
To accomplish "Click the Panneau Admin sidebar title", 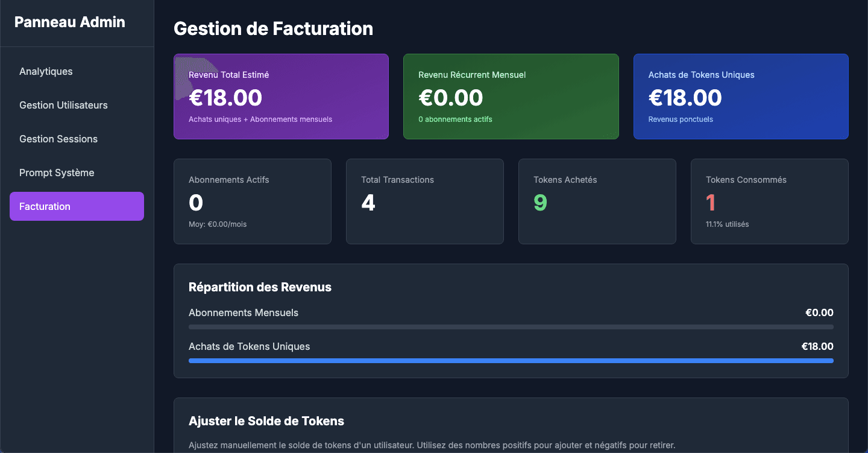I will (70, 22).
